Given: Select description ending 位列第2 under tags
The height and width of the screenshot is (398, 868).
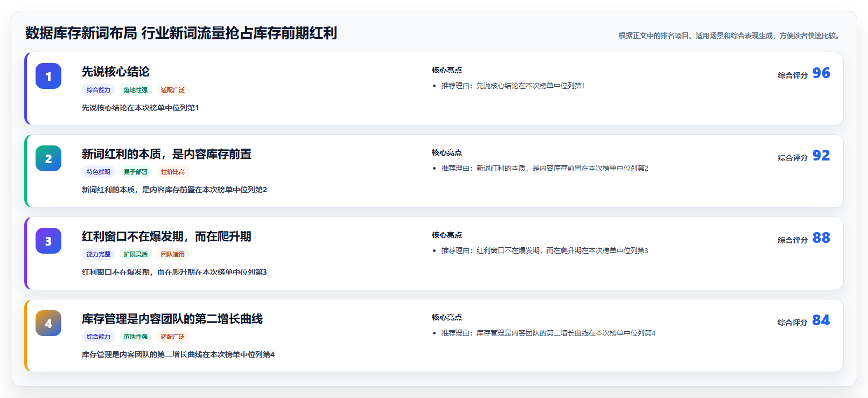Looking at the screenshot, I should coord(174,190).
